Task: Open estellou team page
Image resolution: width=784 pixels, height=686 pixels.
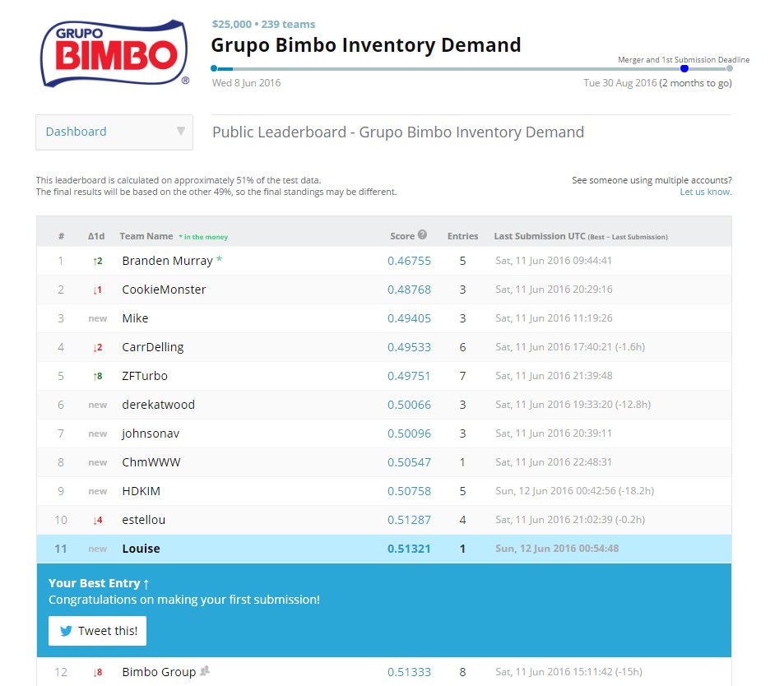Action: [x=143, y=520]
